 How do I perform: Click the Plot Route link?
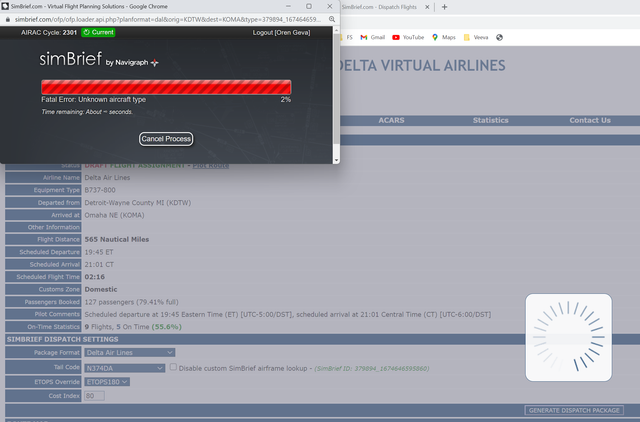pyautogui.click(x=211, y=165)
